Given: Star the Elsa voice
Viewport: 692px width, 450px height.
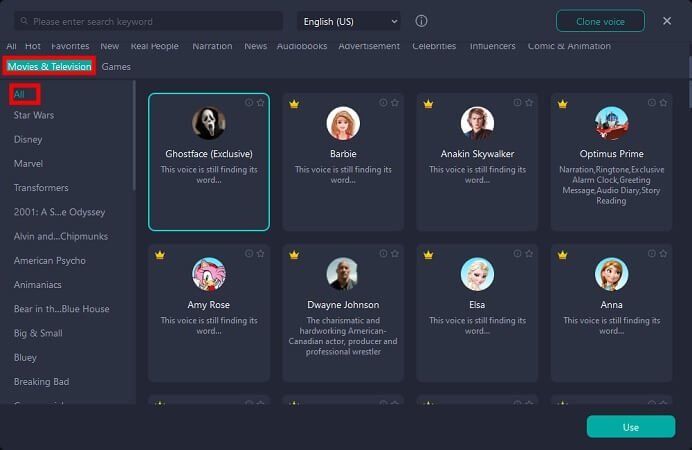Looking at the screenshot, I should coord(529,253).
